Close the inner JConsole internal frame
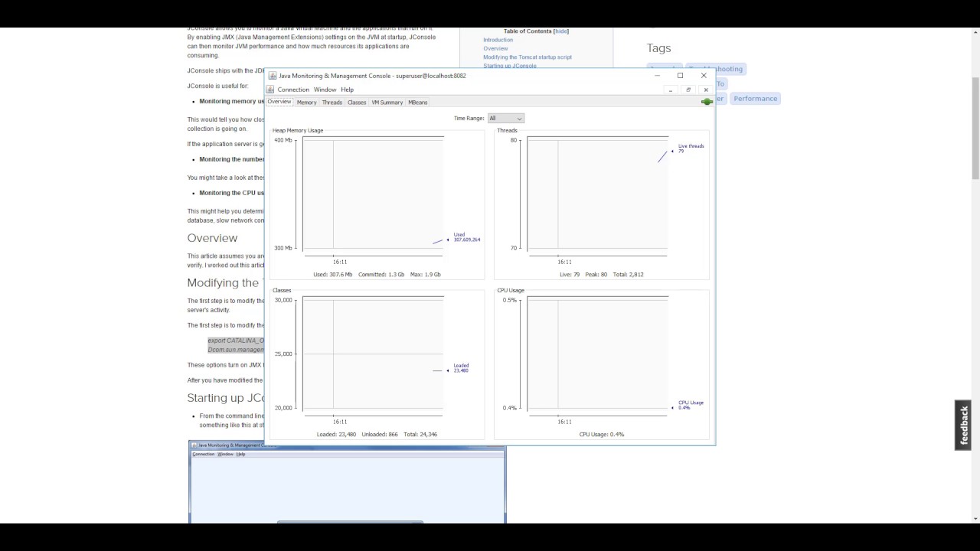Image resolution: width=980 pixels, height=551 pixels. coord(706,90)
